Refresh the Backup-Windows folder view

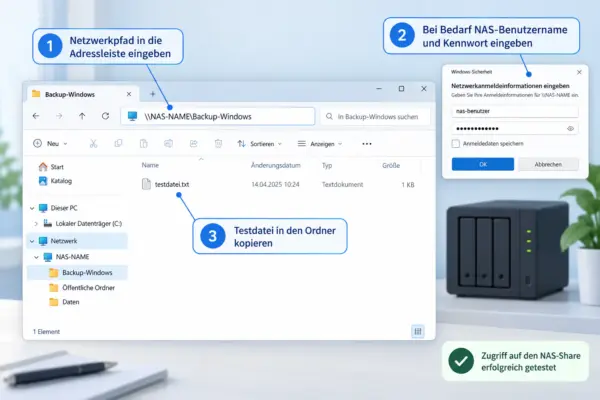105,116
